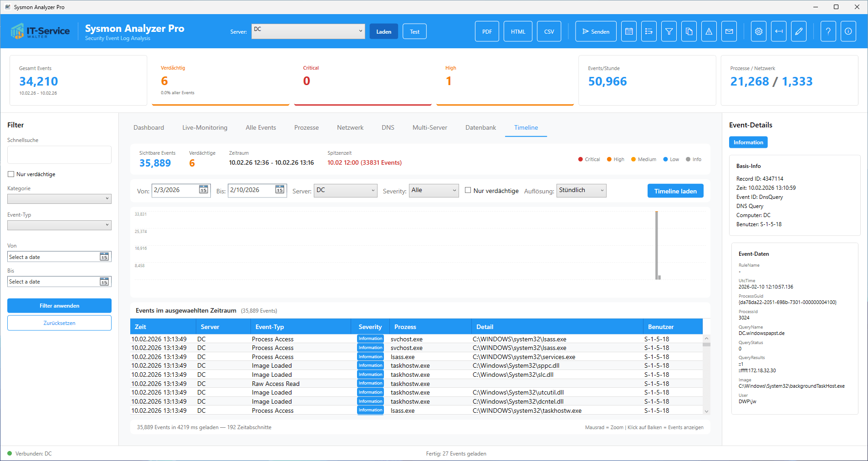
Task: Click the funnel filter icon in the toolbar
Action: 669,31
